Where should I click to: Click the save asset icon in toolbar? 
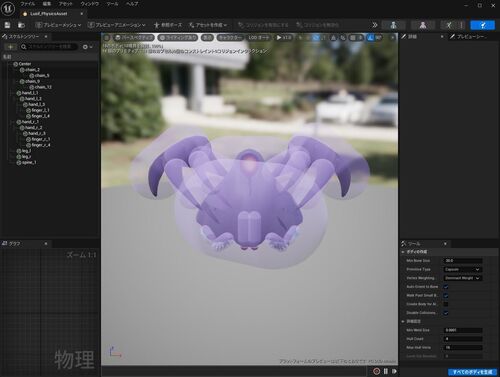pos(7,25)
